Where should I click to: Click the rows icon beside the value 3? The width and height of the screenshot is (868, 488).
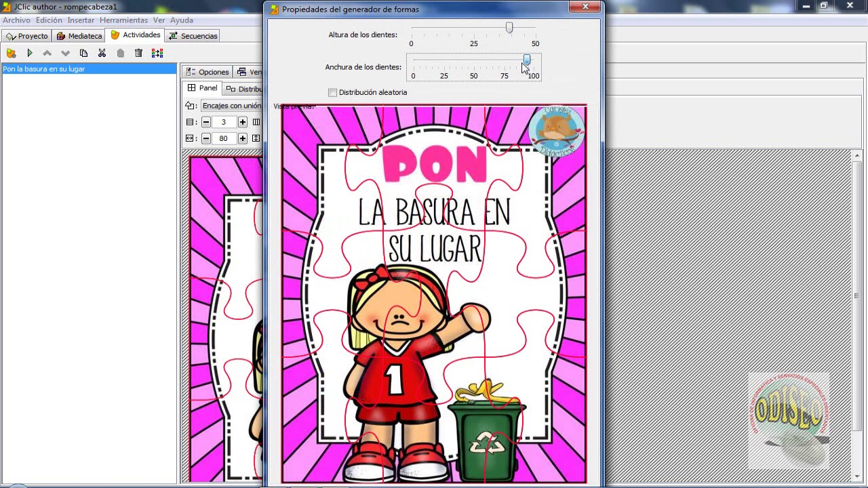190,122
